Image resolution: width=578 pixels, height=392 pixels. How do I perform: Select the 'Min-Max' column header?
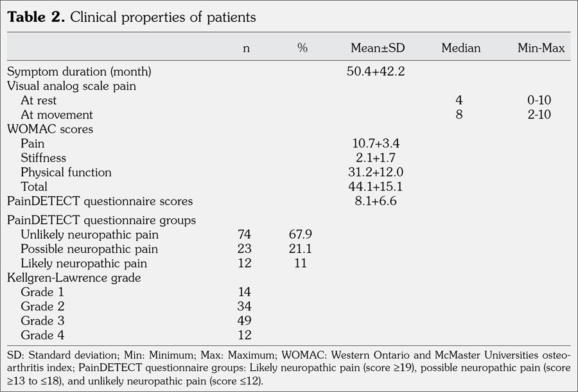(x=541, y=49)
